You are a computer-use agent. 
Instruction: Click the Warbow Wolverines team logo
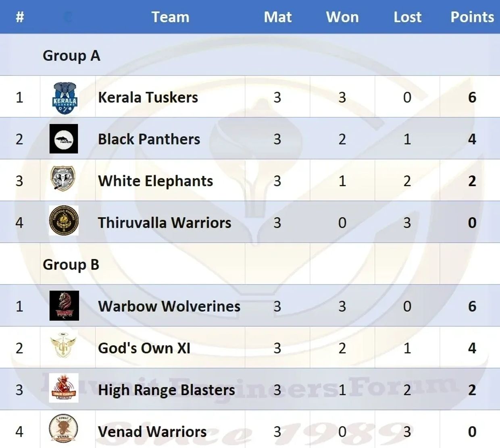(64, 306)
